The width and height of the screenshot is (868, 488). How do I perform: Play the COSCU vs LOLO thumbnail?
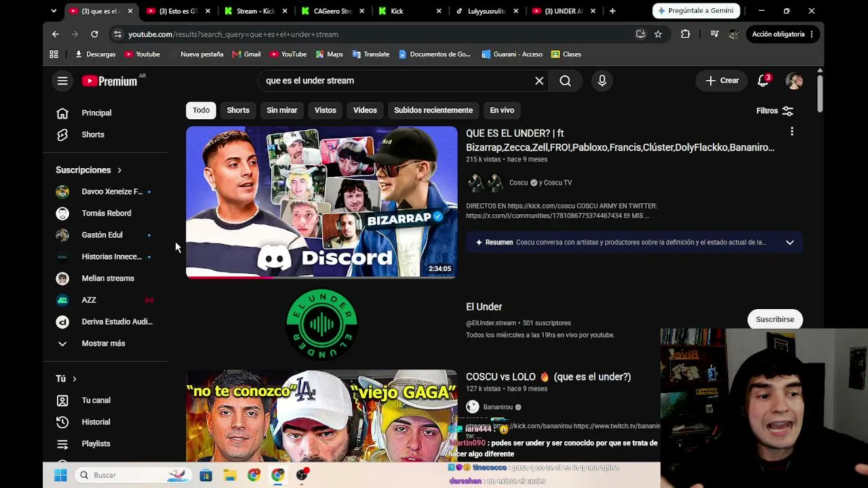(x=322, y=415)
